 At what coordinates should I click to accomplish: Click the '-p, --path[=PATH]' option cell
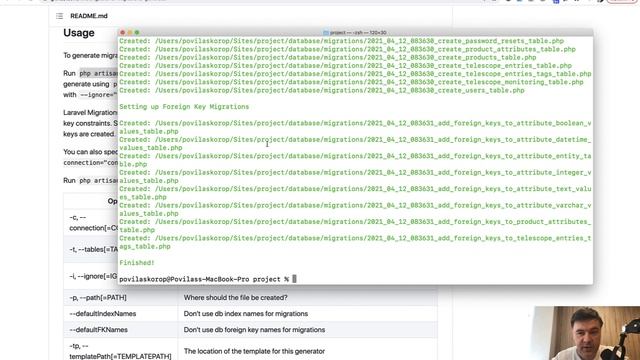pos(120,298)
